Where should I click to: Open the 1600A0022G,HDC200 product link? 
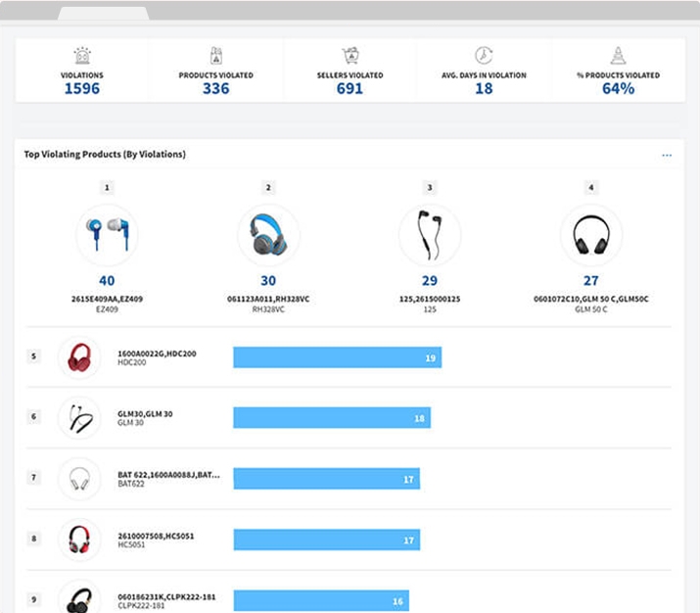coord(157,353)
